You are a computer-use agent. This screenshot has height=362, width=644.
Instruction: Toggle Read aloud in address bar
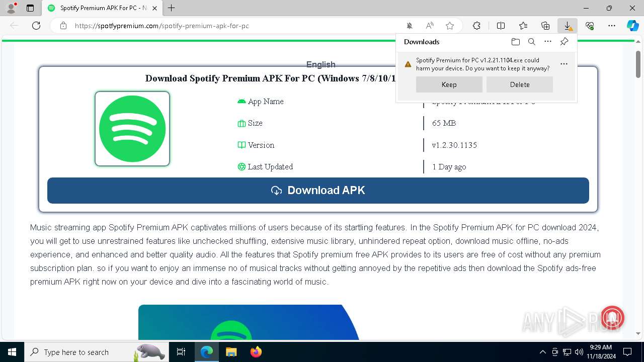430,26
